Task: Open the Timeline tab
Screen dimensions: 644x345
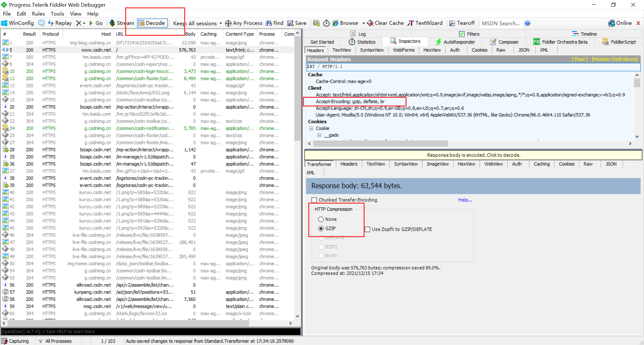Action: tap(584, 34)
